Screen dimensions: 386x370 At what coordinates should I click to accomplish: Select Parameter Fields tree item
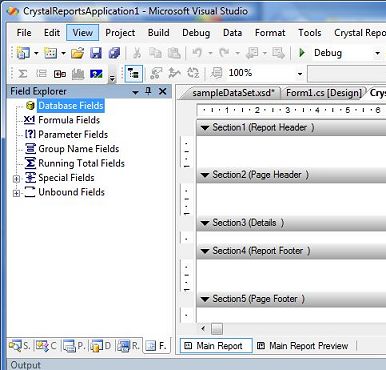(73, 134)
